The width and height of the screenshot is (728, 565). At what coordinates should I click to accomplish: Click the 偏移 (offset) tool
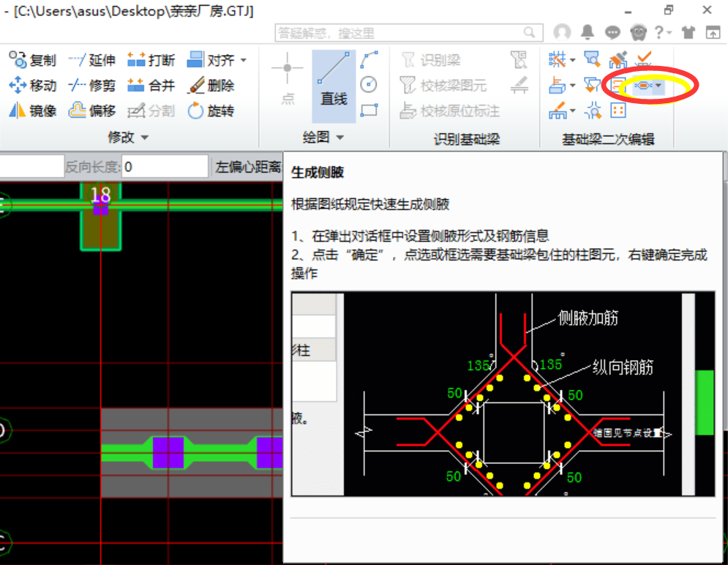click(x=91, y=111)
